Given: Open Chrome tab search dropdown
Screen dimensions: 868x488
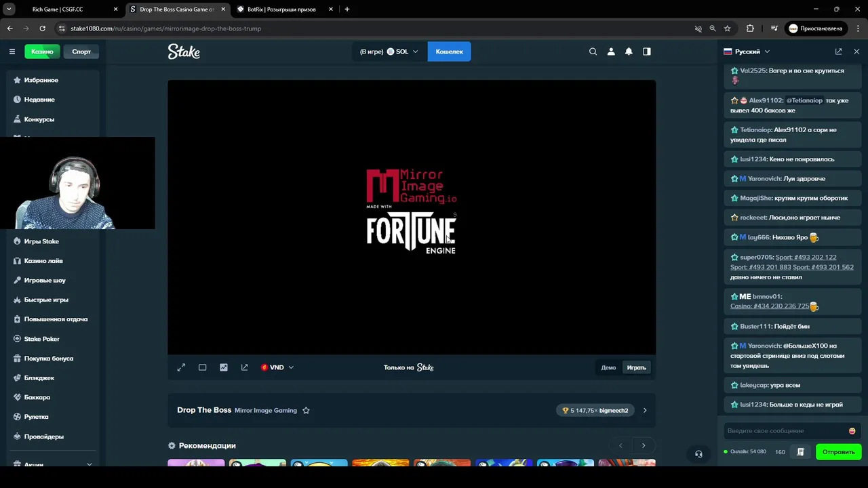Looking at the screenshot, I should pyautogui.click(x=9, y=9).
